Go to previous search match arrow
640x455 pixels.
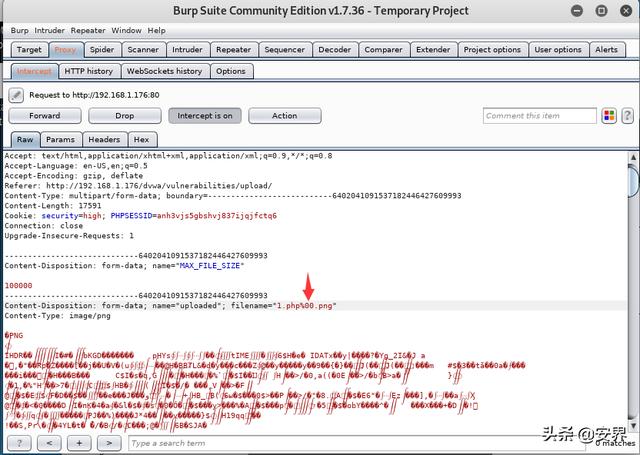pos(49,443)
